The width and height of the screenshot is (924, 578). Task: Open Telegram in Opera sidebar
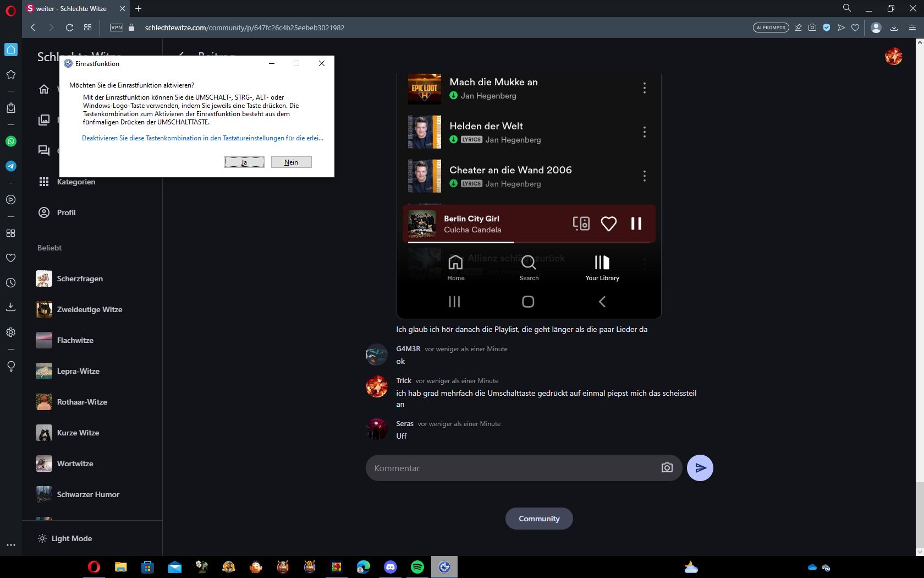(x=11, y=166)
